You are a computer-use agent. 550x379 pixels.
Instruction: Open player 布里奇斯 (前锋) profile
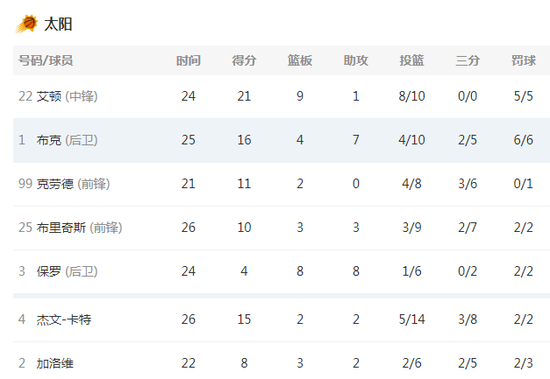79,227
